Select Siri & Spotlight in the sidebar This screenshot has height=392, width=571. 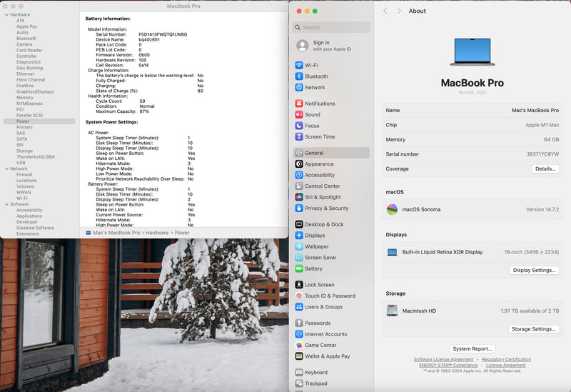[322, 197]
